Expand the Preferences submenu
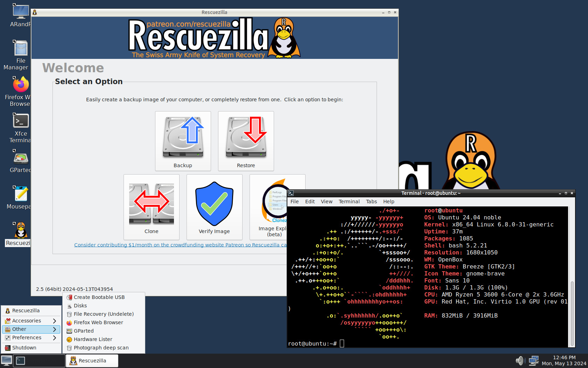Viewport: 588px width, 368px height. point(31,338)
